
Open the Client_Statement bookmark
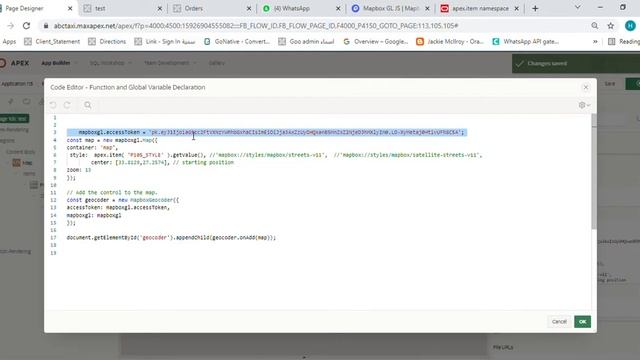pos(52,42)
